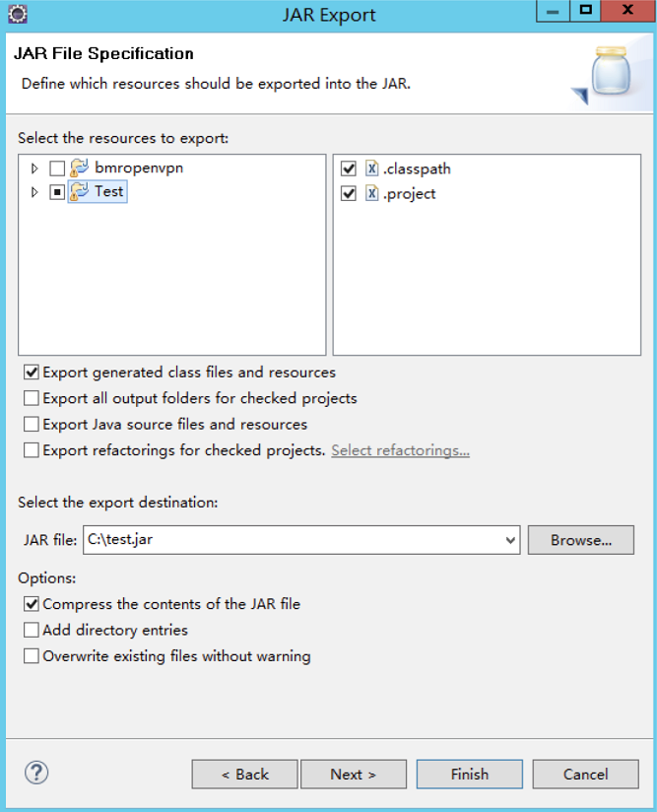Click the Finish button

(x=470, y=775)
